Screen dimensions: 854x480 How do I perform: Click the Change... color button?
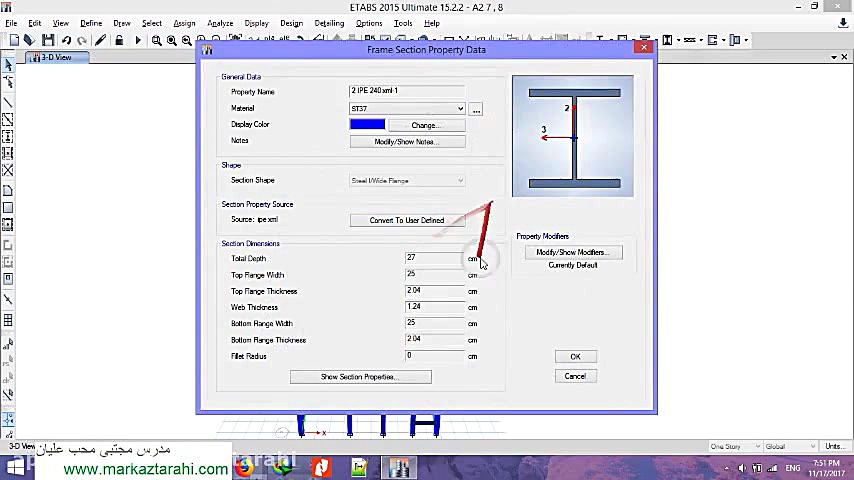click(x=426, y=125)
